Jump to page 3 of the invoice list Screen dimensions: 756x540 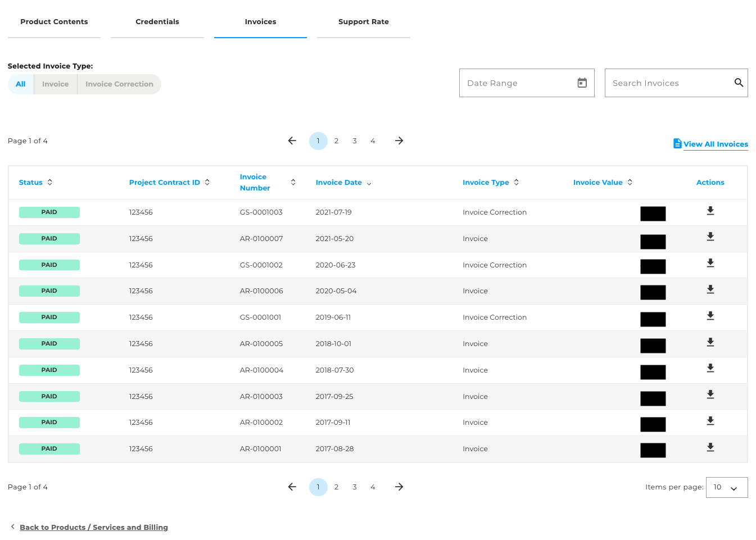(354, 140)
